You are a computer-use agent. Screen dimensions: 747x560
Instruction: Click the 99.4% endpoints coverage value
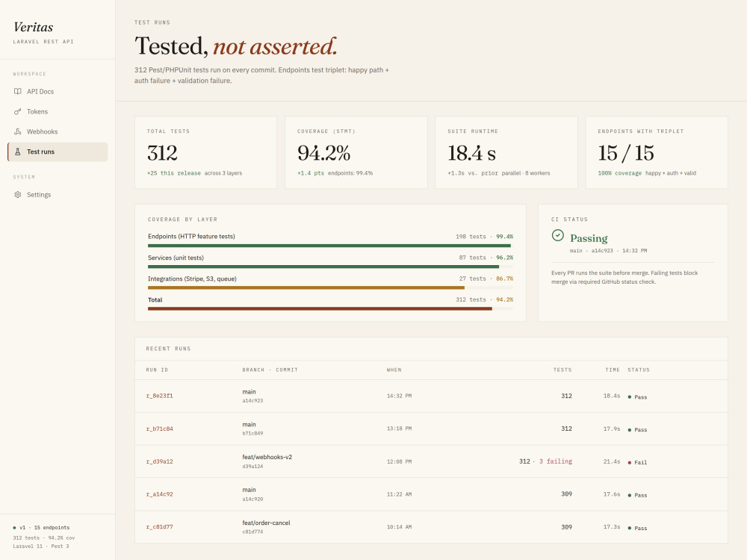tap(504, 237)
